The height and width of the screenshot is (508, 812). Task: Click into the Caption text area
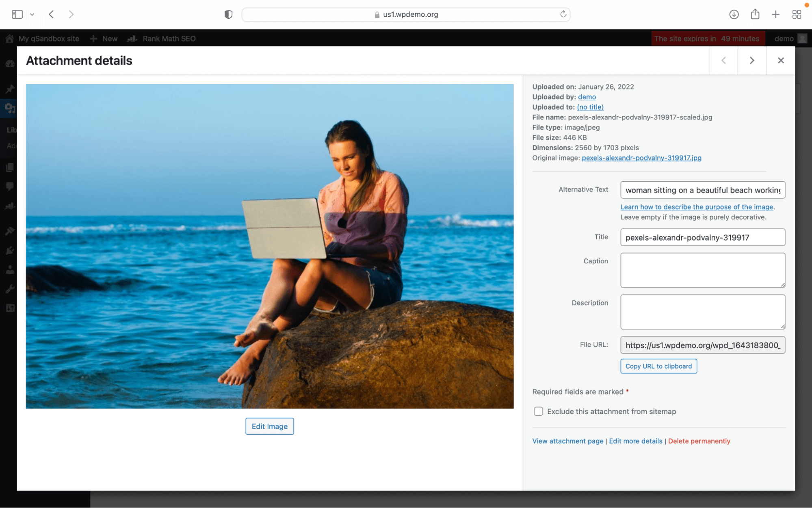[x=702, y=270]
